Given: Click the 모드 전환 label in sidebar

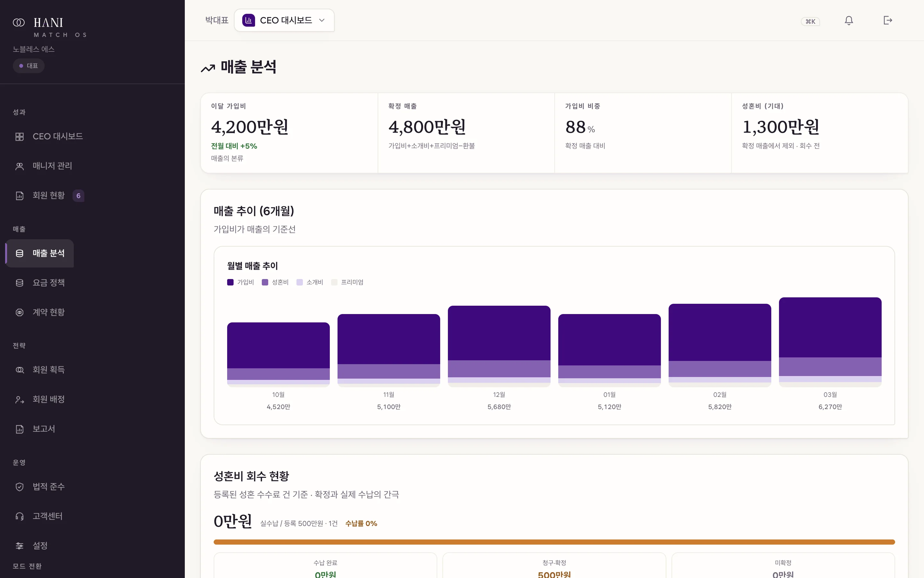Looking at the screenshot, I should coord(27,566).
